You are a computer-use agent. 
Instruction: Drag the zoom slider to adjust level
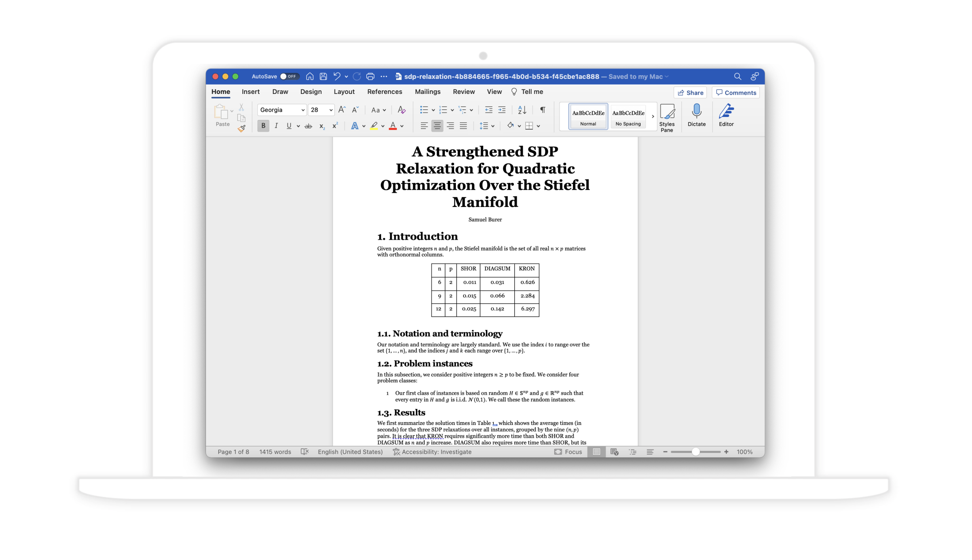[x=695, y=452]
